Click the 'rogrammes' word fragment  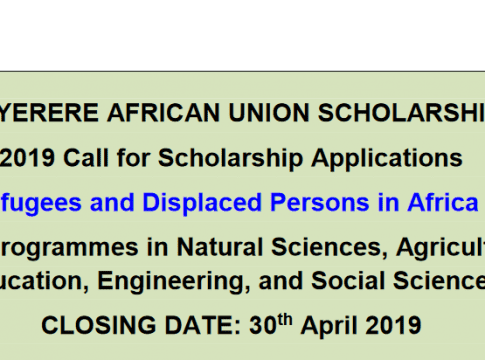tap(69, 248)
